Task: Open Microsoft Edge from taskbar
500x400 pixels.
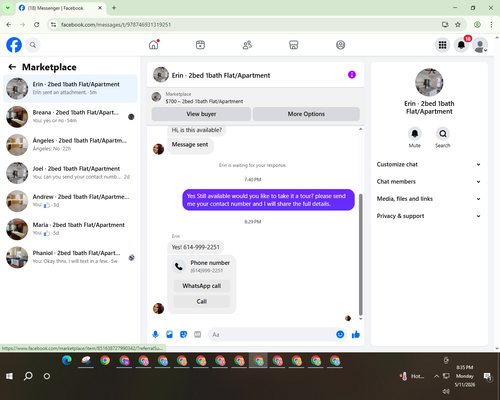Action: point(67,360)
